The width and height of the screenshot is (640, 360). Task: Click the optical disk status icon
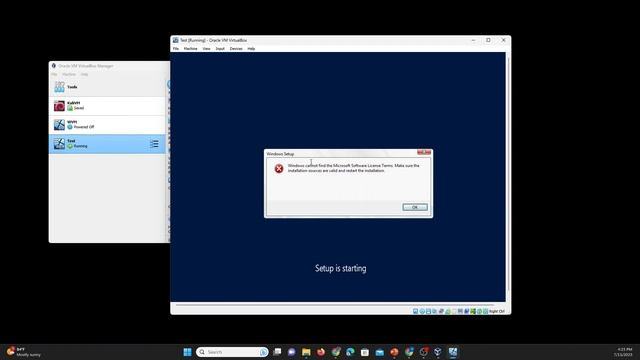422,311
